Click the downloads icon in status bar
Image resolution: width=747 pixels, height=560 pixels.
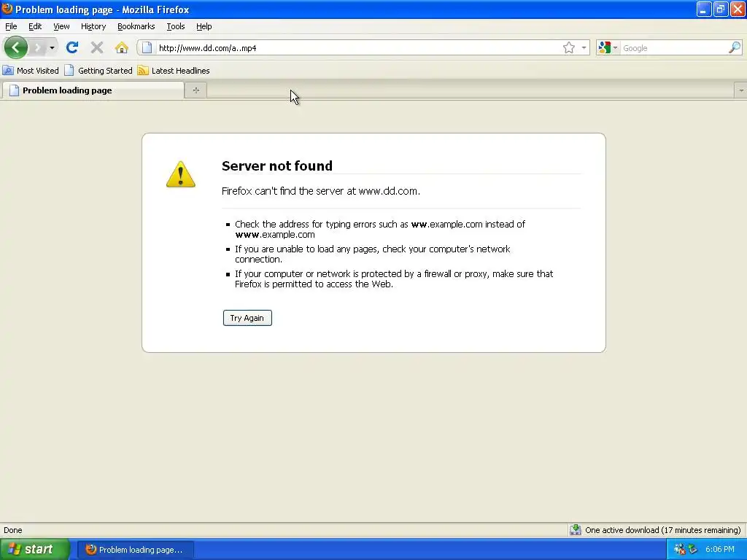(x=576, y=530)
